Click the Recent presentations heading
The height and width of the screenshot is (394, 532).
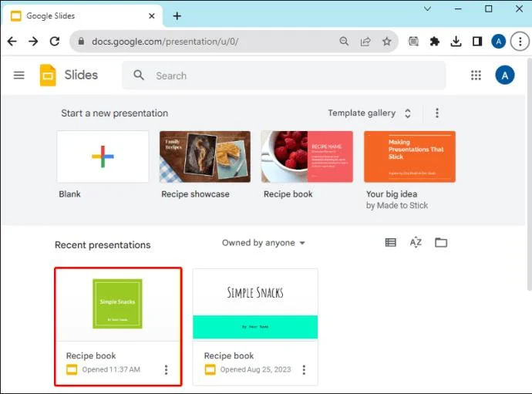pyautogui.click(x=103, y=245)
